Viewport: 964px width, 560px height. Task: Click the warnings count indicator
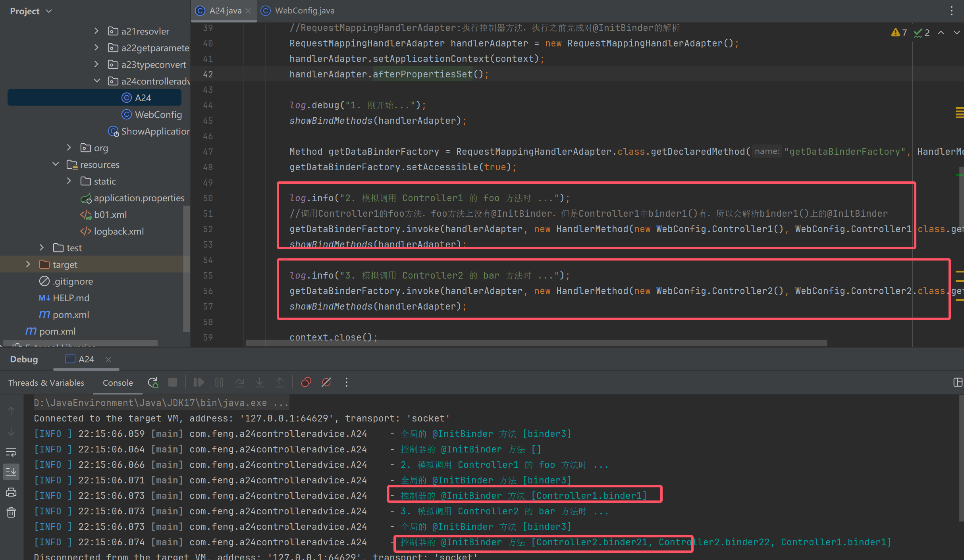click(x=899, y=33)
